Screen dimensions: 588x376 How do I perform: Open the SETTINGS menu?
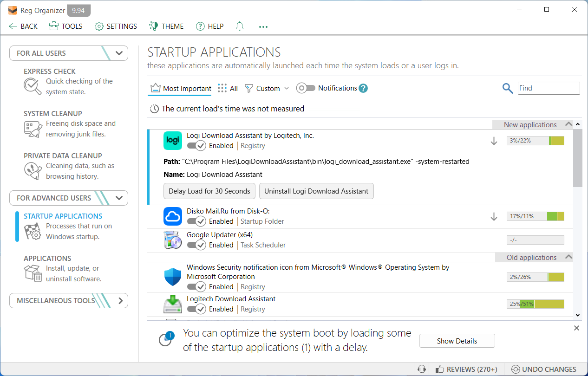pos(116,26)
